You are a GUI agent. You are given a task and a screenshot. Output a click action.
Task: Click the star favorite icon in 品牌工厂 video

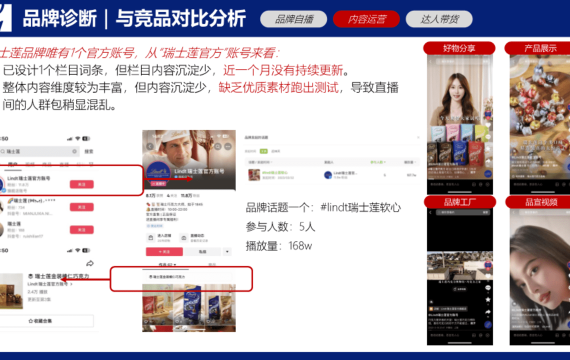coord(488,300)
